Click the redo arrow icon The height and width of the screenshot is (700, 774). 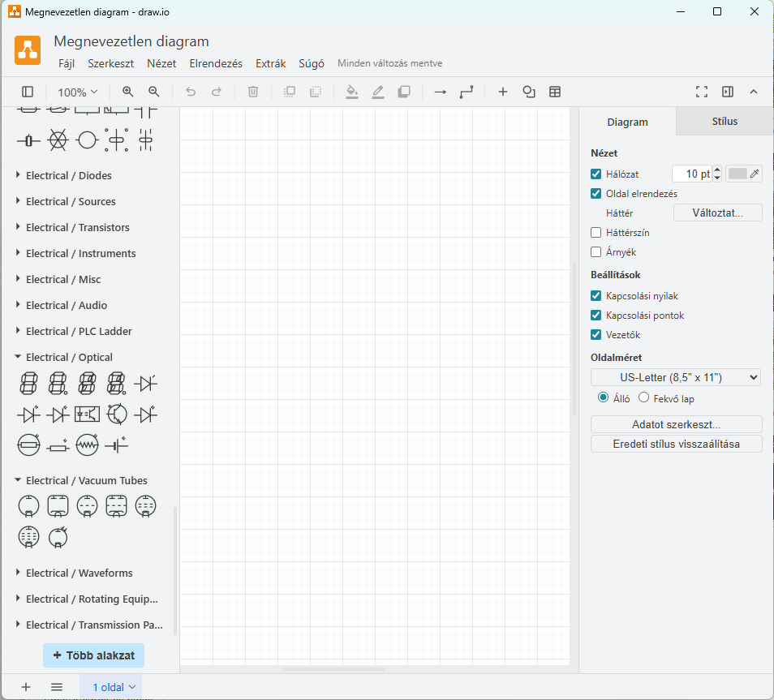tap(216, 92)
